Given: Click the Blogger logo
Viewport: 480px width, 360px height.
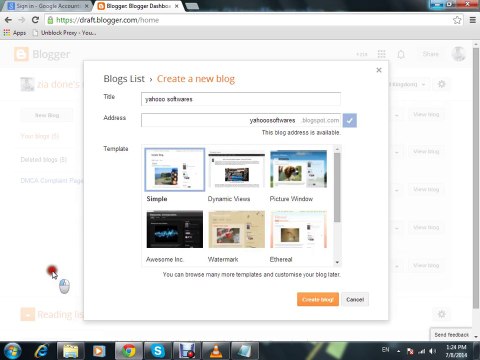Looking at the screenshot, I should pyautogui.click(x=42, y=54).
